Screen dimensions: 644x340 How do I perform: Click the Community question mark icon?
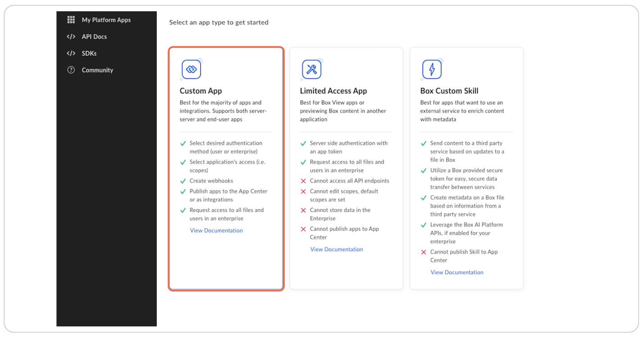(71, 70)
